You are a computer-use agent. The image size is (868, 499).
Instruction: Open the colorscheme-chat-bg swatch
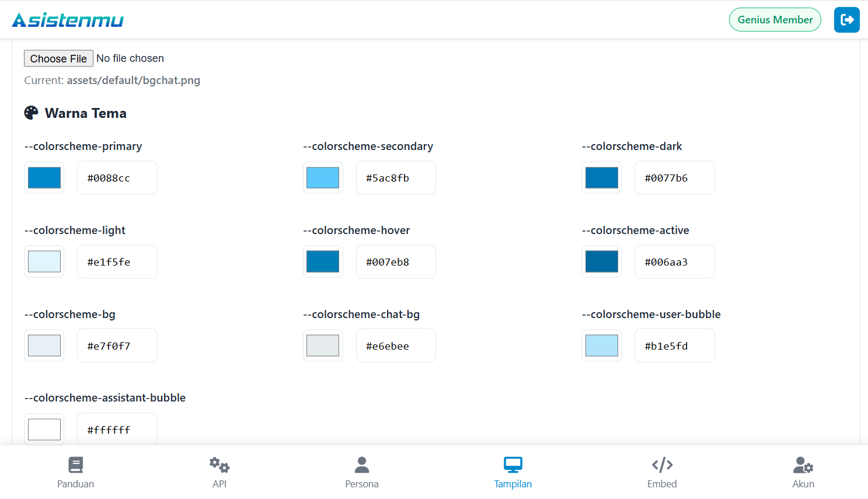(323, 345)
